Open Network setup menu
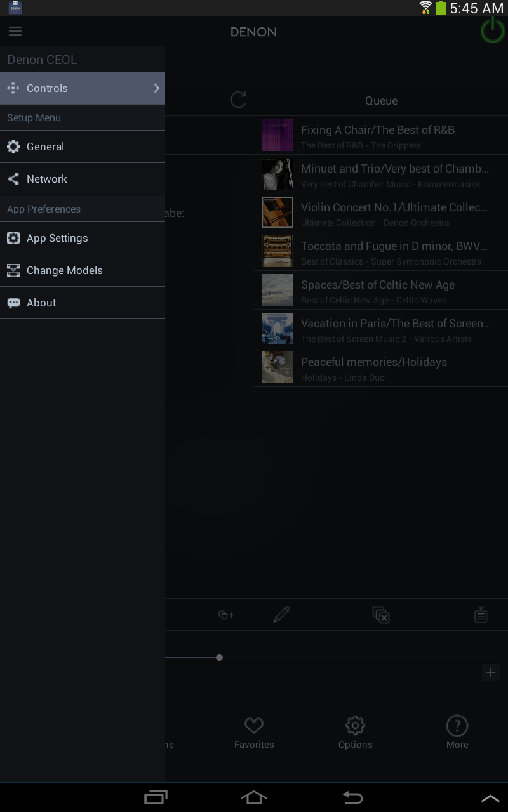 pos(83,179)
